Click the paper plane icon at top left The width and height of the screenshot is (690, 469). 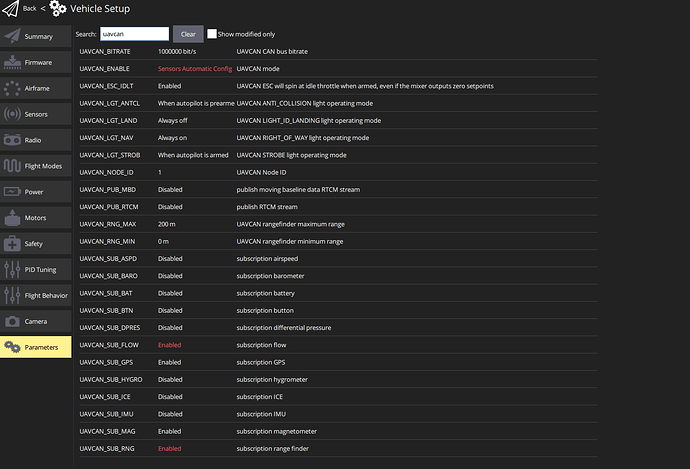[x=11, y=8]
